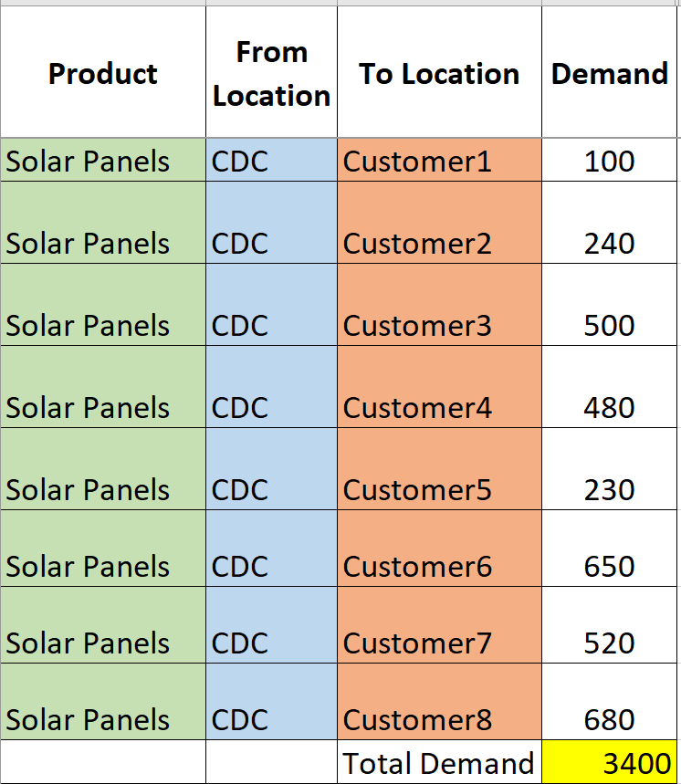Click the Customer4 cell

click(x=439, y=386)
